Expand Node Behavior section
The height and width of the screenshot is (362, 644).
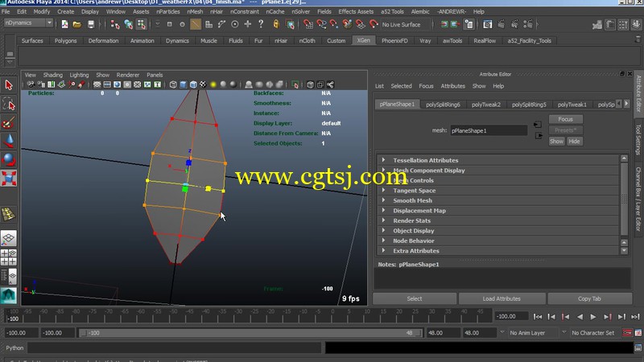click(x=384, y=241)
